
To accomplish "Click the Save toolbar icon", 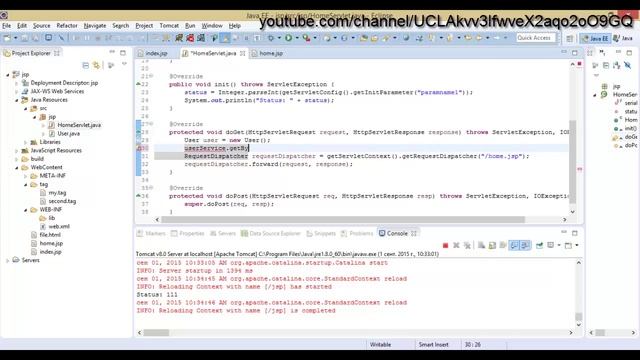I will coord(24,38).
